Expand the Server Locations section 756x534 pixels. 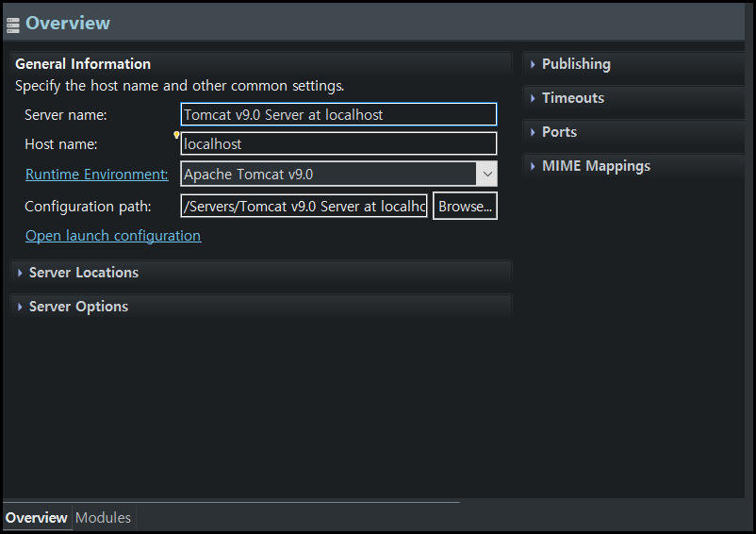pyautogui.click(x=20, y=273)
